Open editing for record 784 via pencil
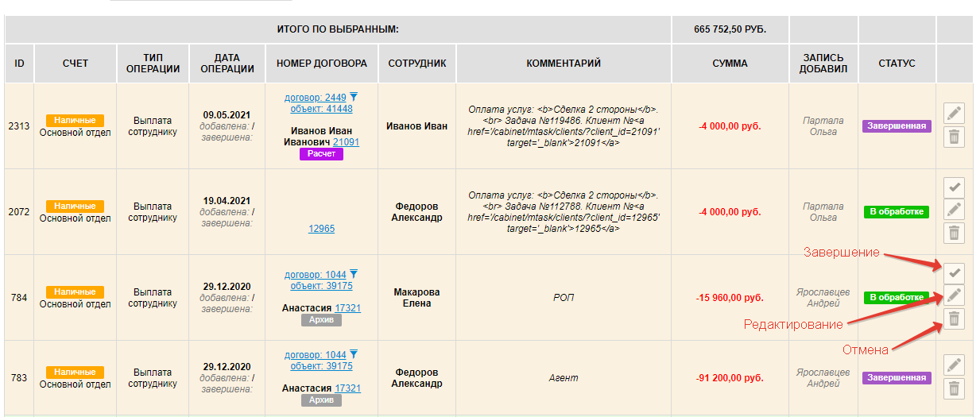Viewport: 980px width, 417px height. point(954,296)
